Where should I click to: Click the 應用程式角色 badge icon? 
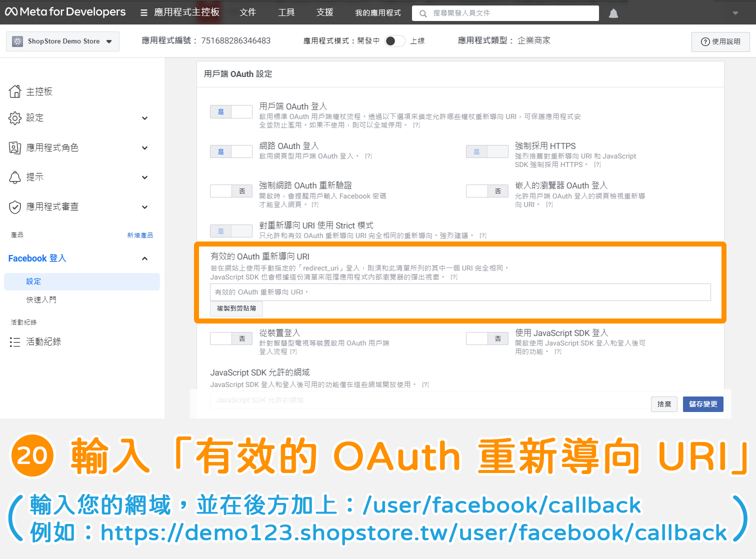[x=15, y=147]
